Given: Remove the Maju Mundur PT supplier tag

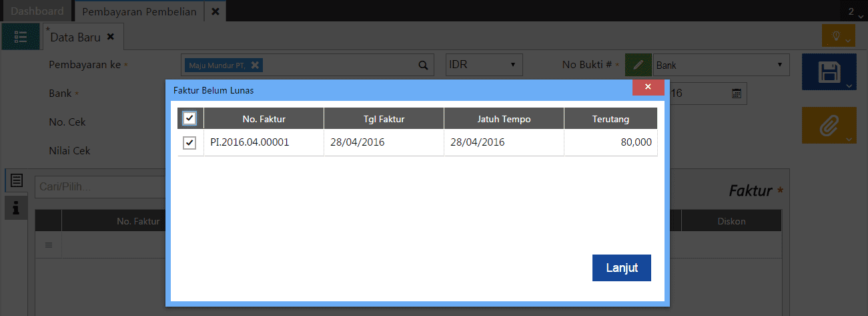Looking at the screenshot, I should point(255,65).
